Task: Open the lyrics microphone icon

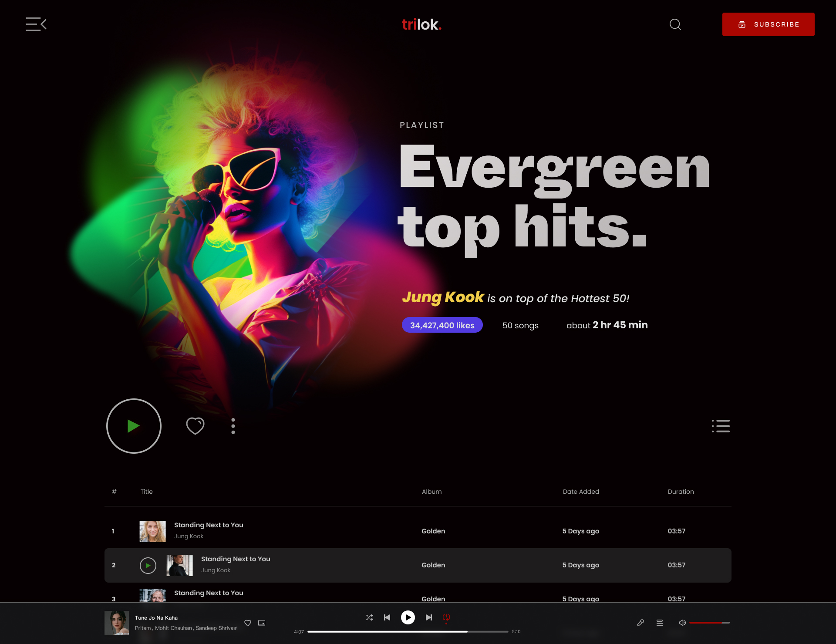Action: pyautogui.click(x=640, y=623)
